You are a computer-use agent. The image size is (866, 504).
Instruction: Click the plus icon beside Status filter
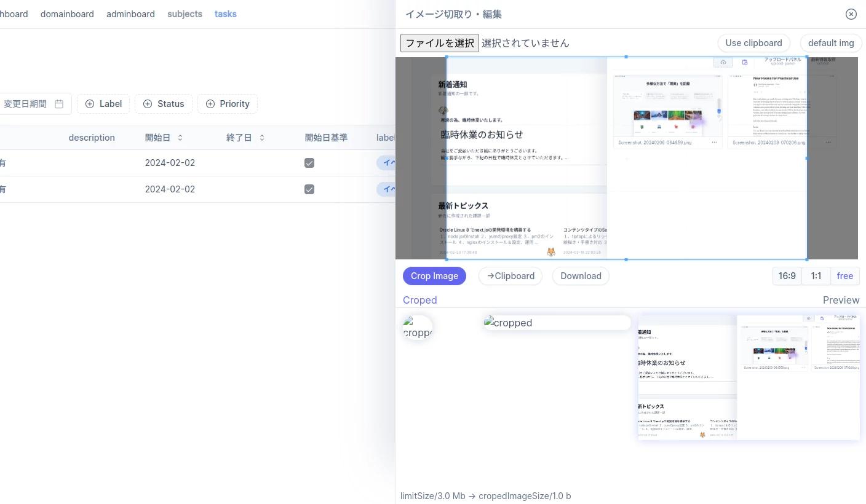tap(148, 104)
